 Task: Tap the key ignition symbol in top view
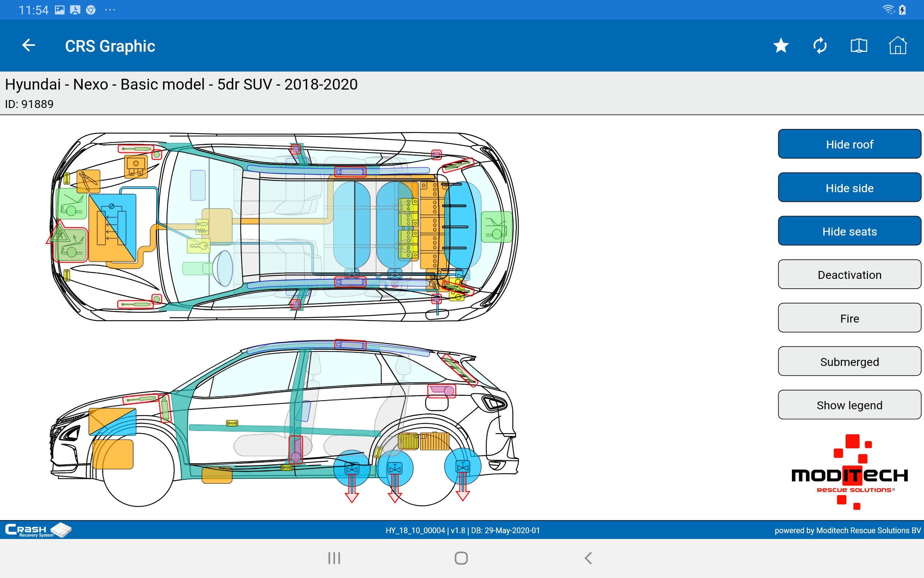tap(199, 246)
